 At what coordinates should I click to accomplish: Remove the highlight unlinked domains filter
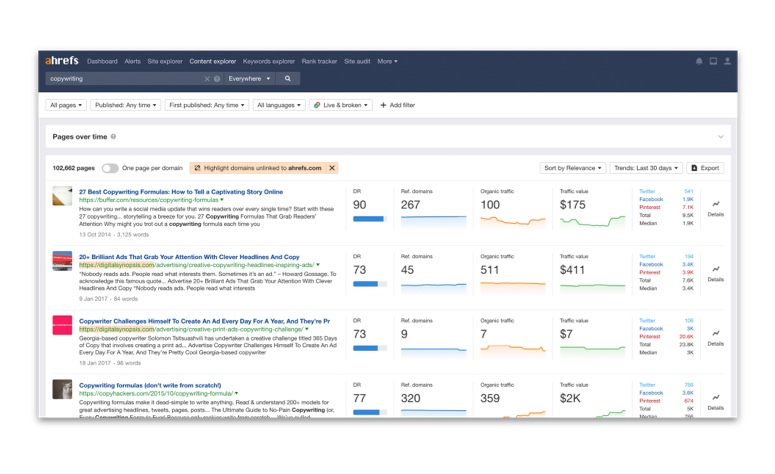point(332,168)
